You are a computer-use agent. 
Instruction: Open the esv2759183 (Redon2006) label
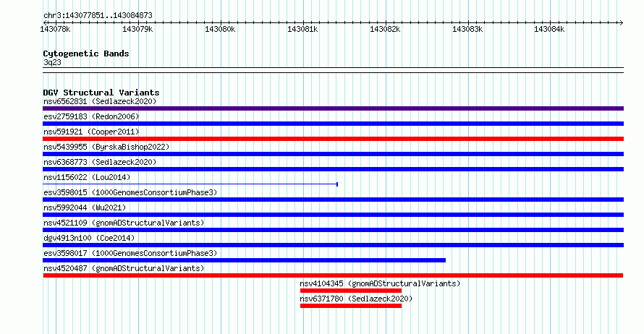(91, 116)
